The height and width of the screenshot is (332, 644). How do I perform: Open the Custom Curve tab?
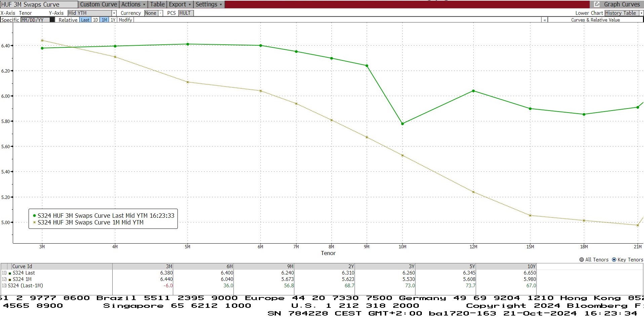98,4
